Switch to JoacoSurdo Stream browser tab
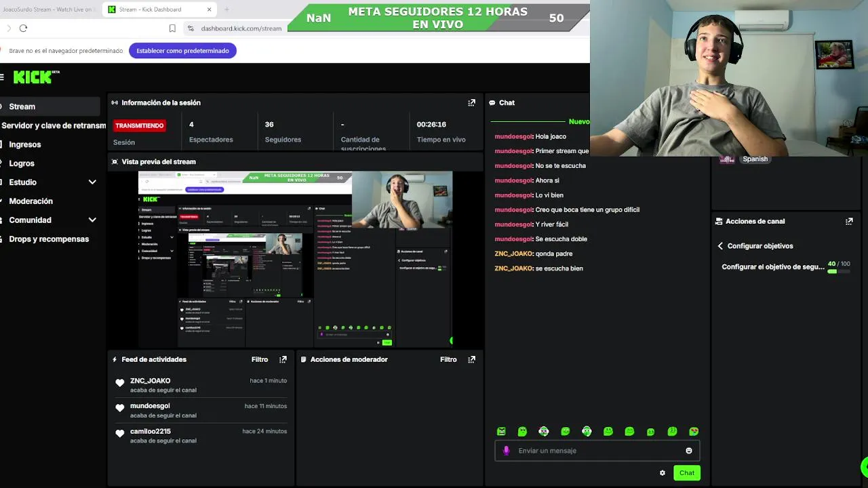Screen dimensions: 868x488 (x=47, y=9)
